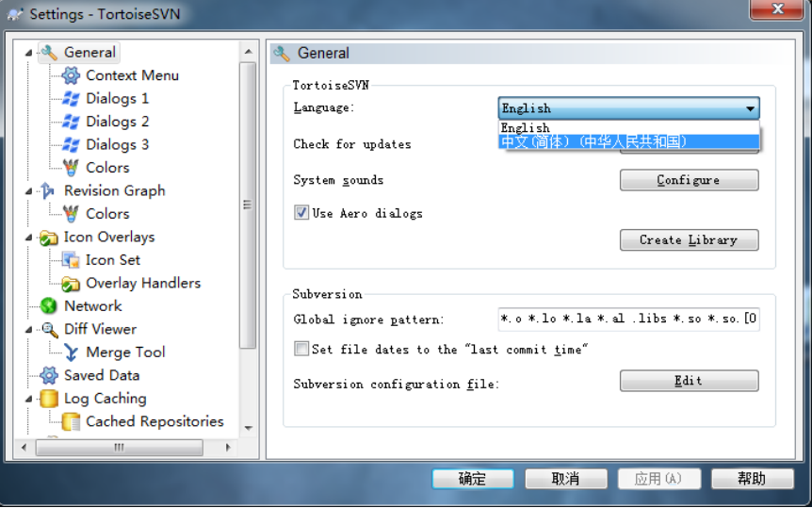Click the Windows flag icon for Dialogs 1
The image size is (812, 508).
point(71,98)
